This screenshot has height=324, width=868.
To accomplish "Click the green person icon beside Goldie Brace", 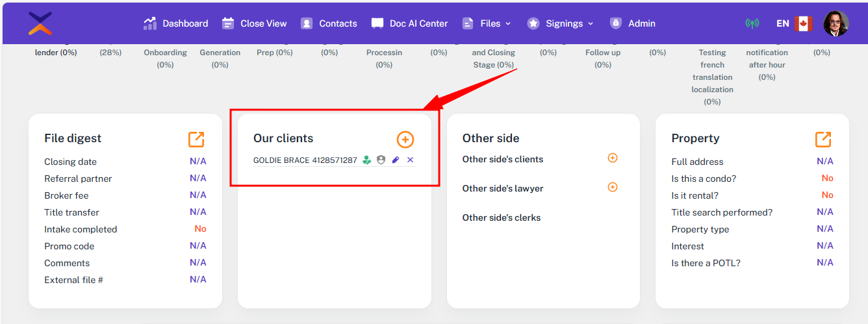I will [x=367, y=160].
